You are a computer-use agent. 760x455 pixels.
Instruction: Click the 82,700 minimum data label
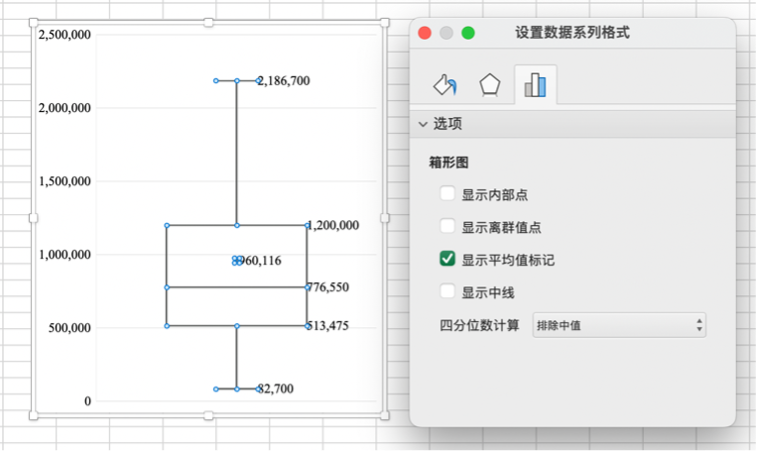(275, 388)
